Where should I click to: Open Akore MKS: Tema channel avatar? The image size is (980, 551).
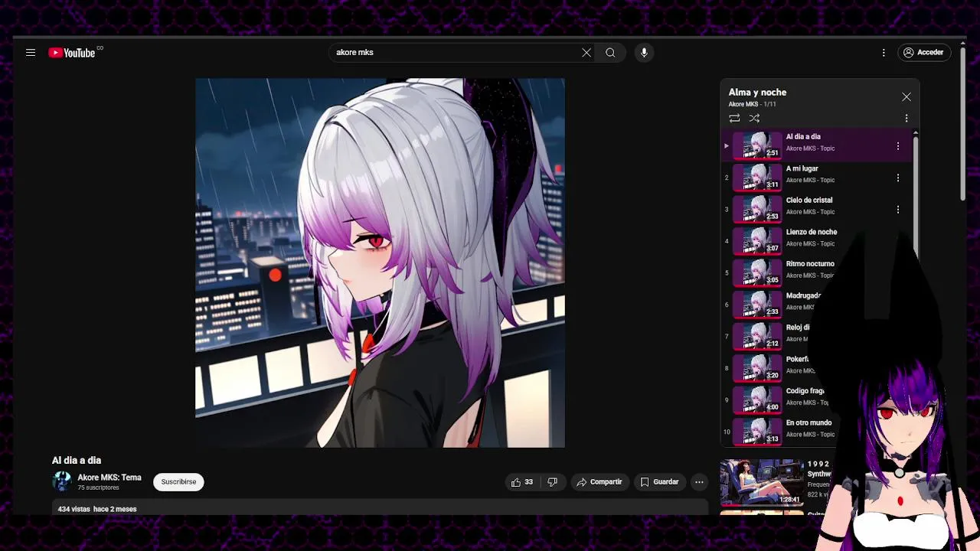(x=62, y=481)
